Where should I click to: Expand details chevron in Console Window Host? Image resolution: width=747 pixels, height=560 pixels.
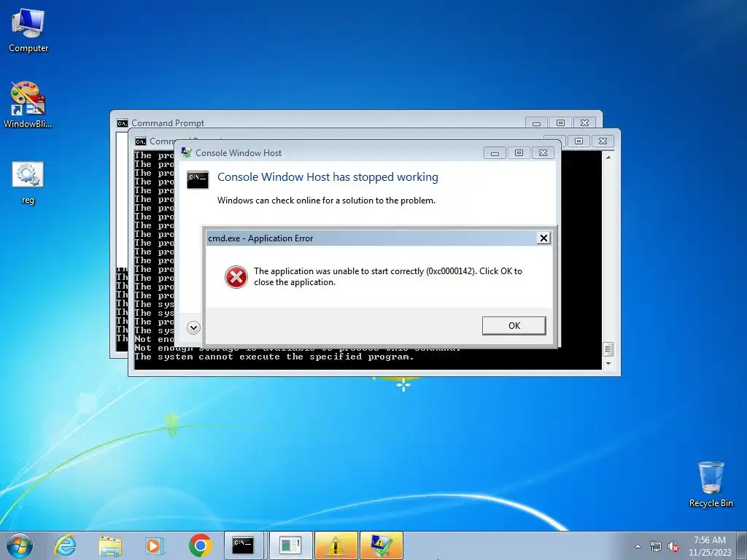(193, 327)
